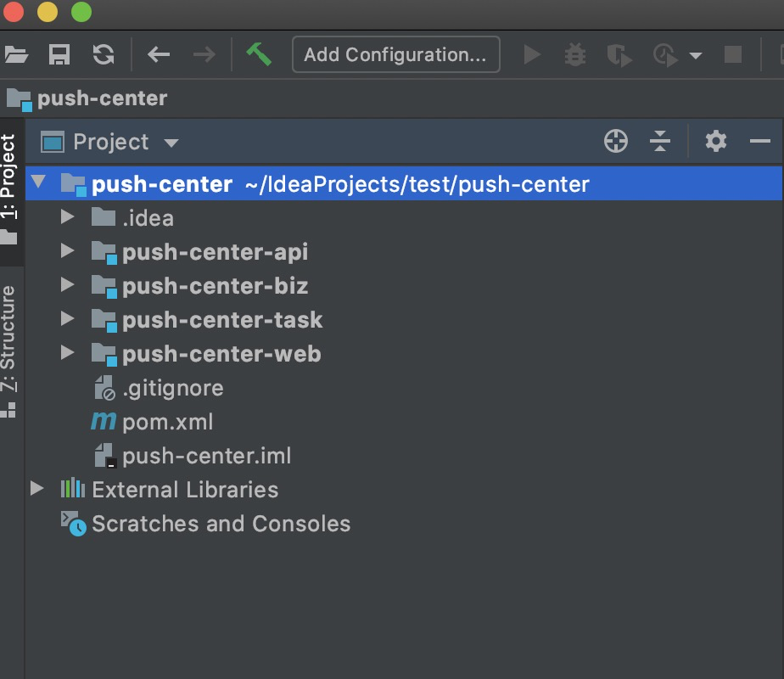Click the Save All icon
This screenshot has width=784, height=679.
click(x=59, y=55)
